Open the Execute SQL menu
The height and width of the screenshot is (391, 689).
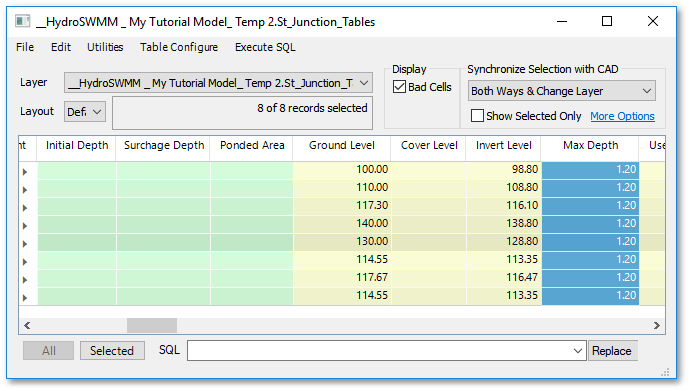[x=265, y=47]
